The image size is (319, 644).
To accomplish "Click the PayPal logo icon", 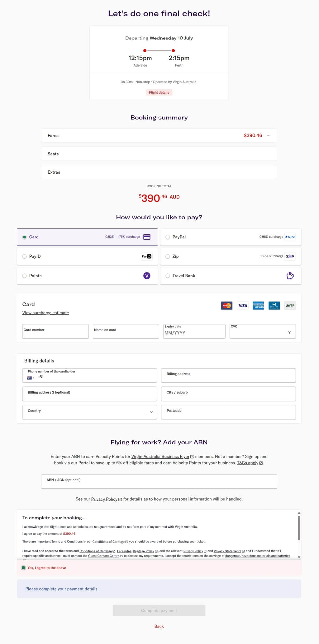I will [290, 237].
